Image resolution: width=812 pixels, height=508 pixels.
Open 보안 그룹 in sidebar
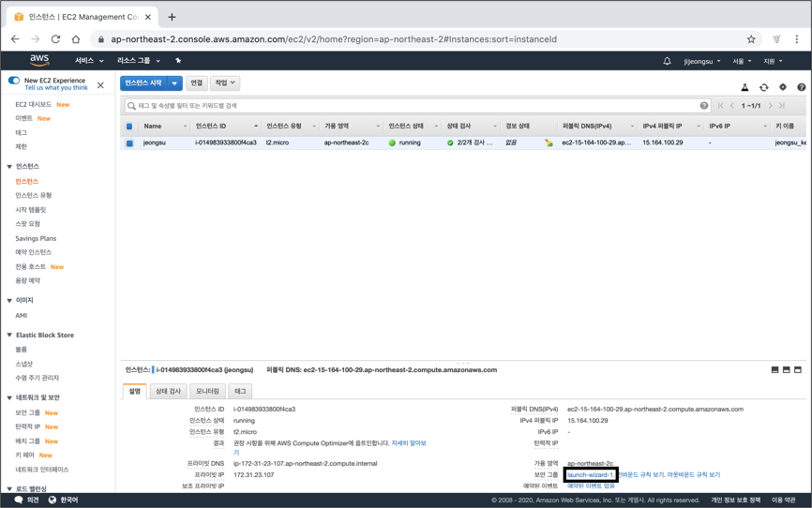click(27, 412)
